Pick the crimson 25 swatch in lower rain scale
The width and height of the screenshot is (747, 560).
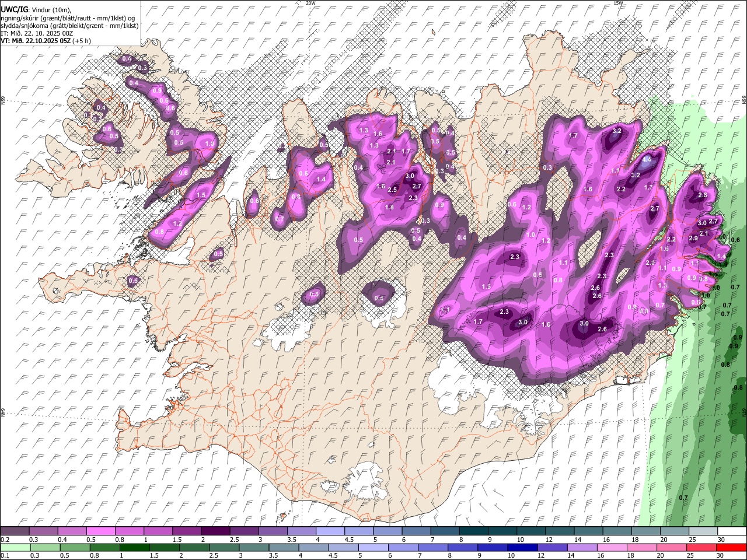[702, 547]
